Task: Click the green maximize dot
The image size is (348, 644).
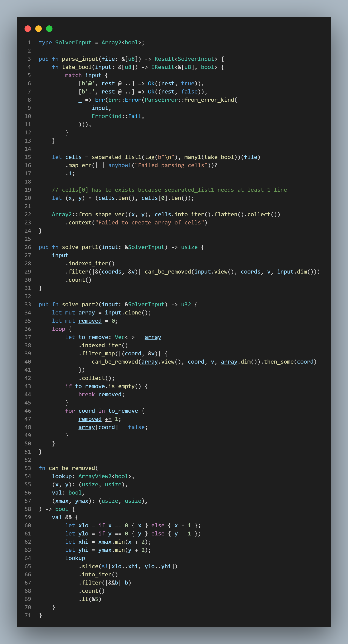Action: tap(49, 29)
